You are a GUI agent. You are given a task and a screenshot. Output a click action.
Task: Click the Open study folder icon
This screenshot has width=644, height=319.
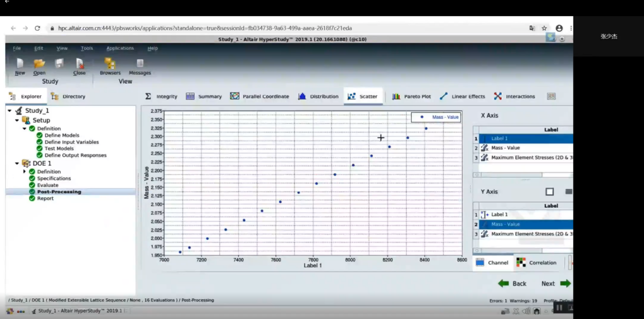tap(39, 63)
